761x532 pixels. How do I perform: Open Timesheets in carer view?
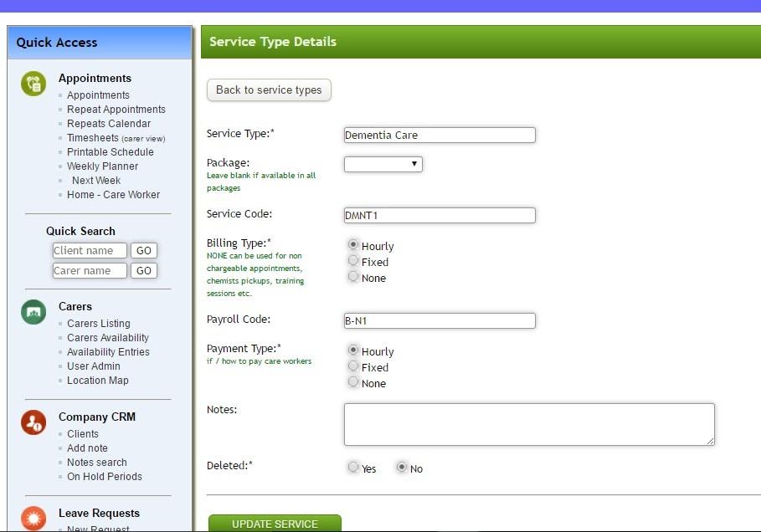coord(110,137)
